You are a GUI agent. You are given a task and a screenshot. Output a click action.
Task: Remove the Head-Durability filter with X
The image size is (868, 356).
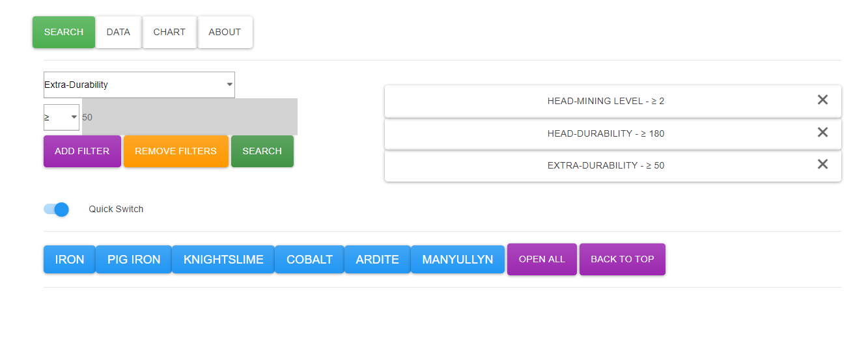point(822,133)
